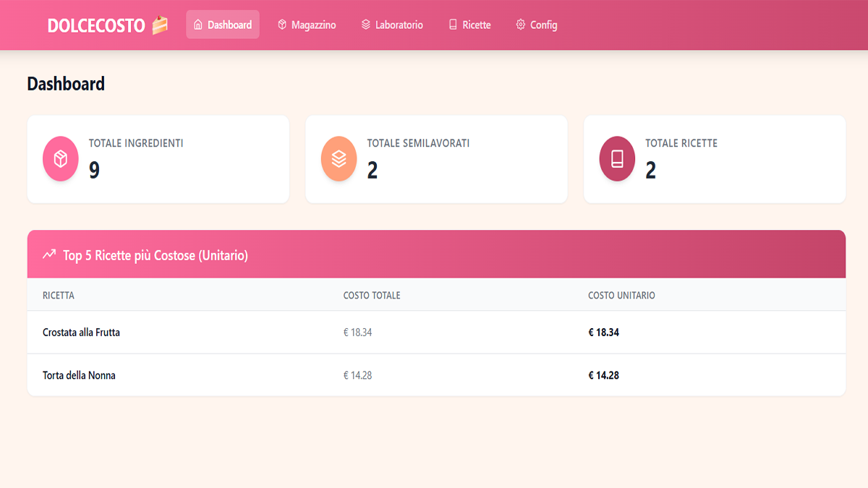Go to the Ricette page

pos(469,25)
